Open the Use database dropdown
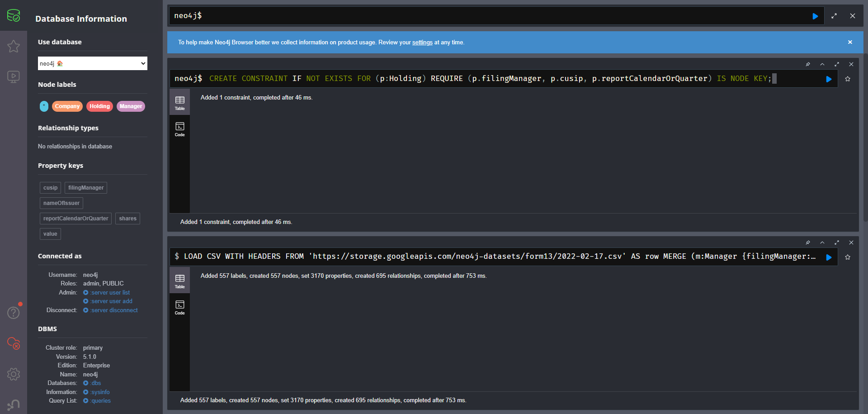The image size is (868, 414). [93, 63]
